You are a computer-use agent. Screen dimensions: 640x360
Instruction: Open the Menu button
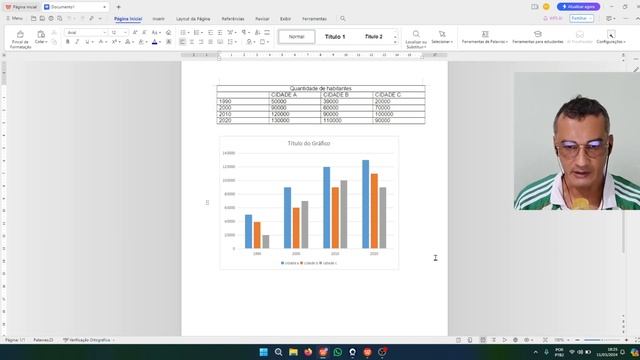[14, 18]
